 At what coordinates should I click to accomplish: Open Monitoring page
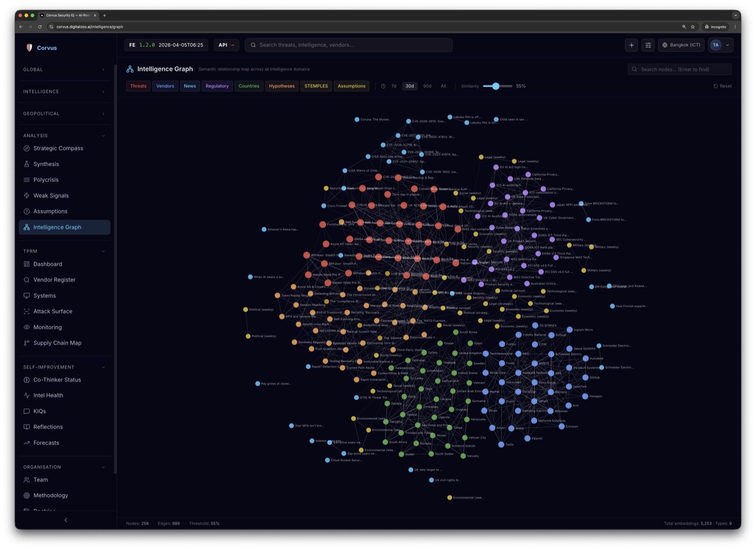64,327
